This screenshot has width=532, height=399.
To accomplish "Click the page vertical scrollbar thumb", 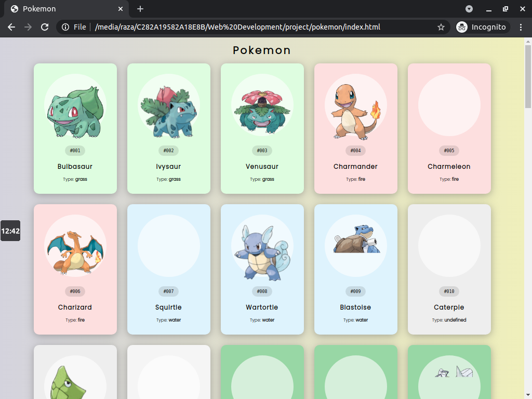I will pyautogui.click(x=528, y=77).
